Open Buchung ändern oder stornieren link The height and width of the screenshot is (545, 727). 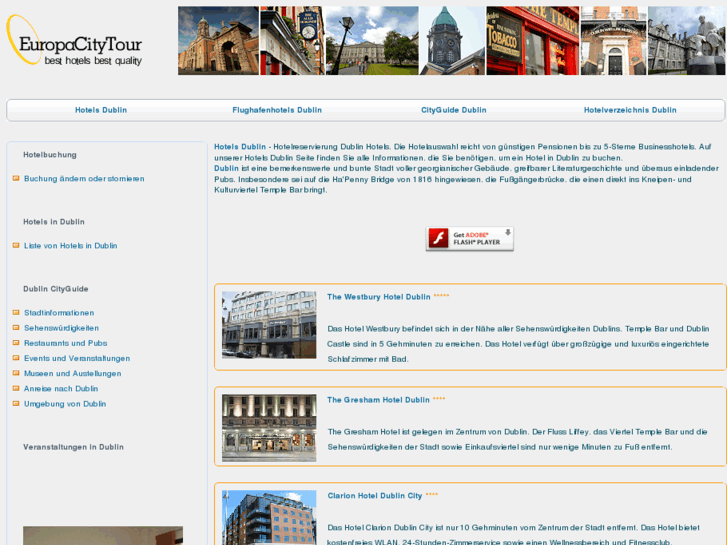tap(84, 179)
